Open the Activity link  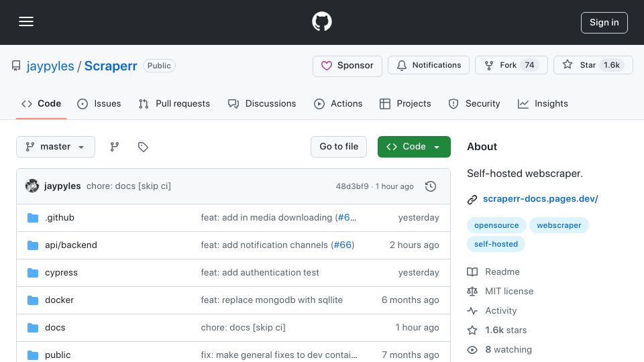tap(500, 310)
